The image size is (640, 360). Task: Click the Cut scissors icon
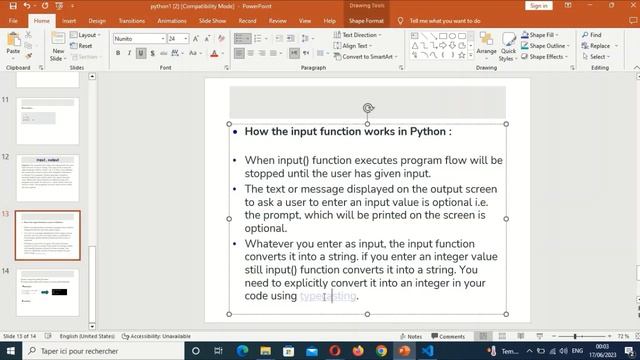[28, 35]
